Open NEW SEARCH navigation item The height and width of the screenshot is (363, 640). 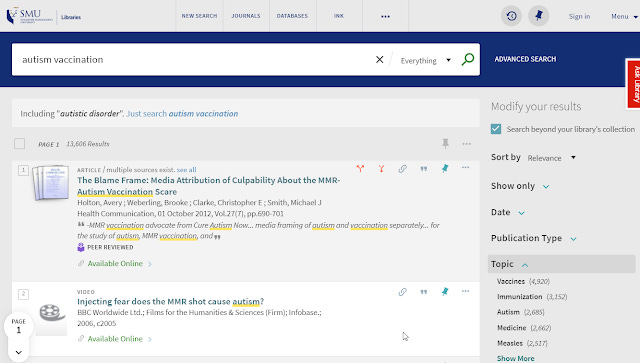click(x=199, y=16)
